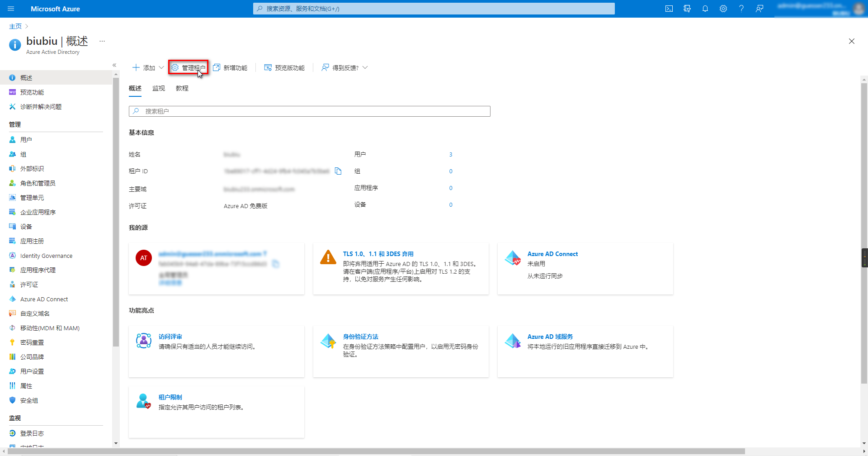Select 概述 in the sidebar
This screenshot has height=456, width=868.
[56, 78]
